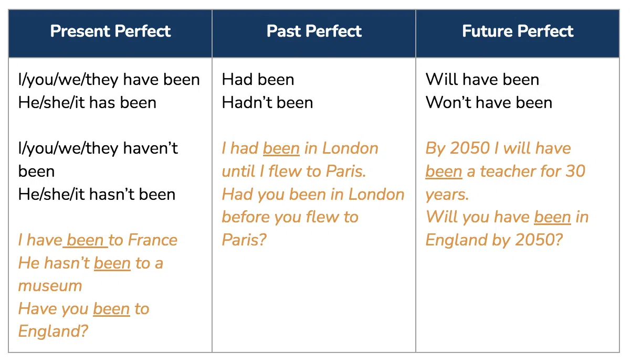Click the text 'Hadn't been'
The height and width of the screenshot is (364, 631).
coord(267,102)
